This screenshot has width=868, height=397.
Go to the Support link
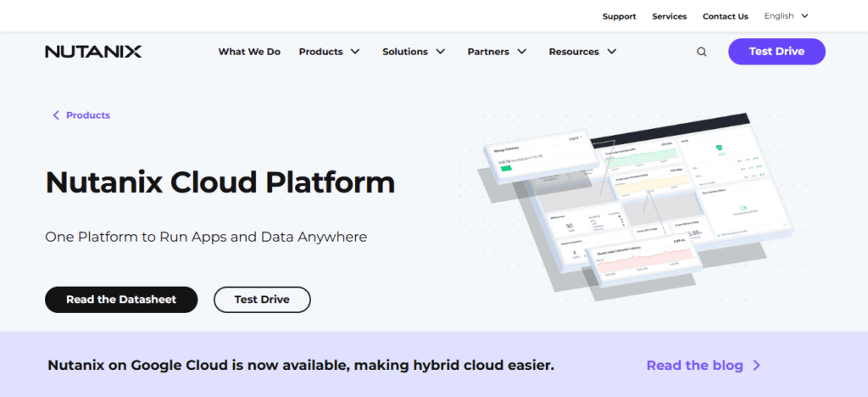[619, 17]
